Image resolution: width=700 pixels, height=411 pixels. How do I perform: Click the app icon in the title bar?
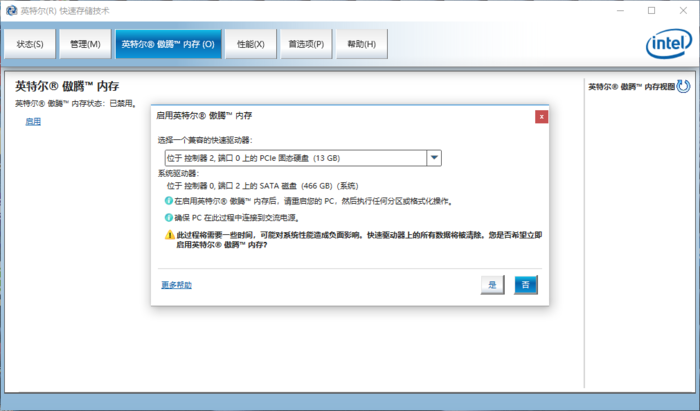12,10
